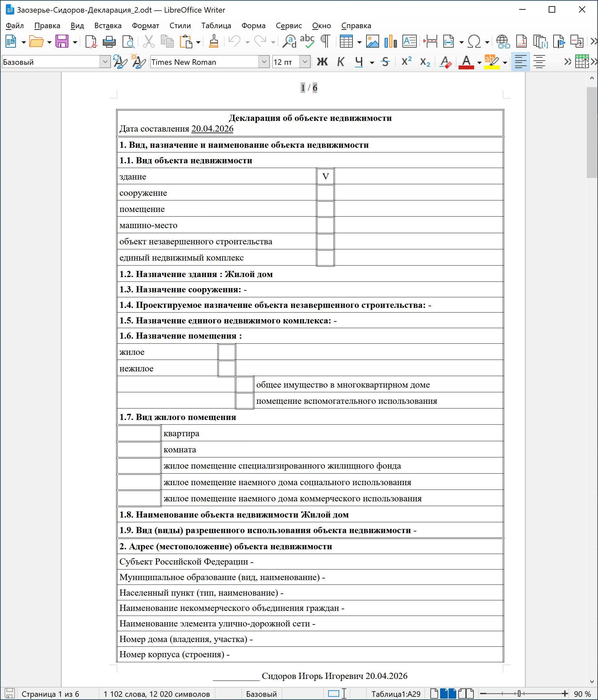Click the Special Character omega icon
This screenshot has width=598, height=700.
pyautogui.click(x=474, y=41)
